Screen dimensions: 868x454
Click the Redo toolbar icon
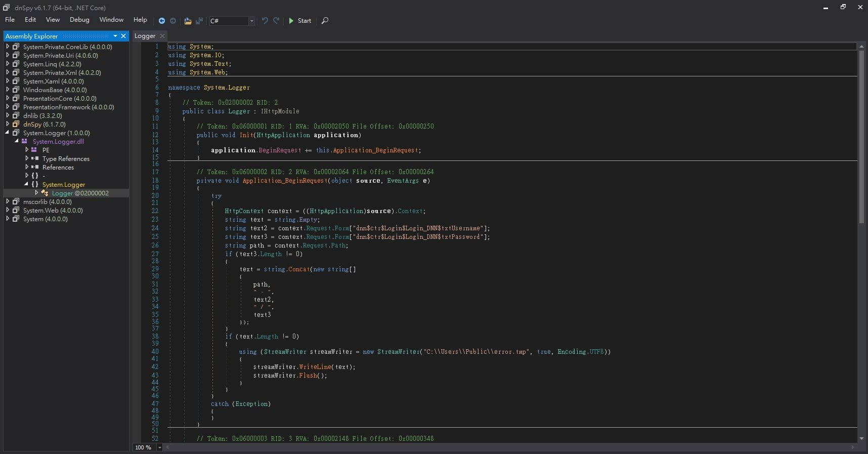pyautogui.click(x=276, y=21)
